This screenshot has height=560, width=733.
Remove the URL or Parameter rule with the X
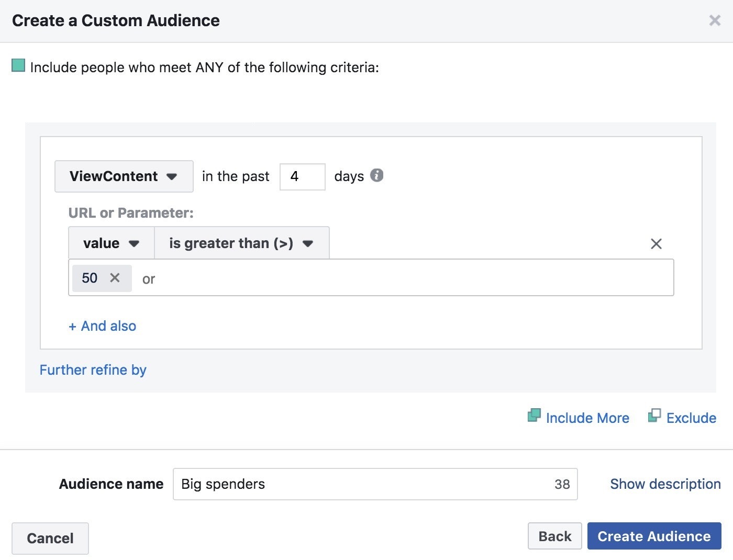tap(656, 243)
